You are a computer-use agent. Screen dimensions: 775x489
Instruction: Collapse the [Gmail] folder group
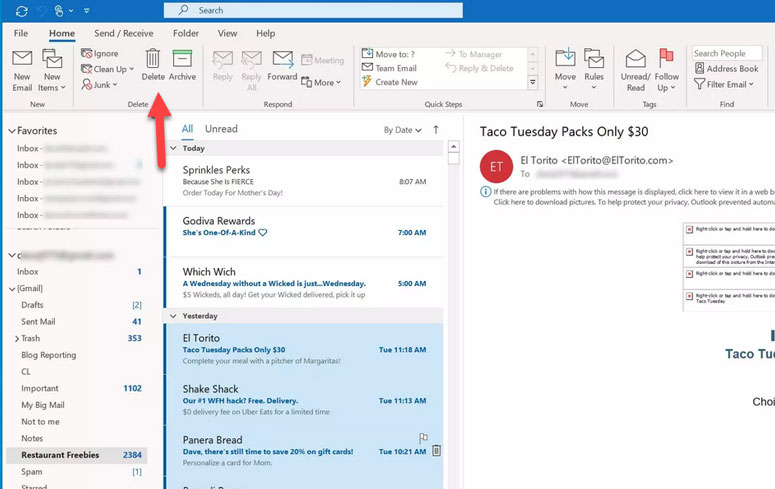[12, 289]
